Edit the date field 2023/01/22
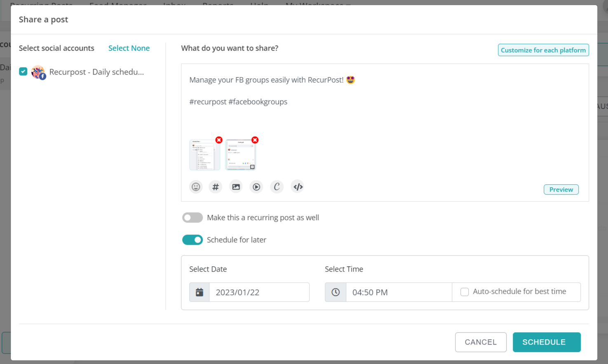Image resolution: width=608 pixels, height=364 pixels. click(259, 292)
